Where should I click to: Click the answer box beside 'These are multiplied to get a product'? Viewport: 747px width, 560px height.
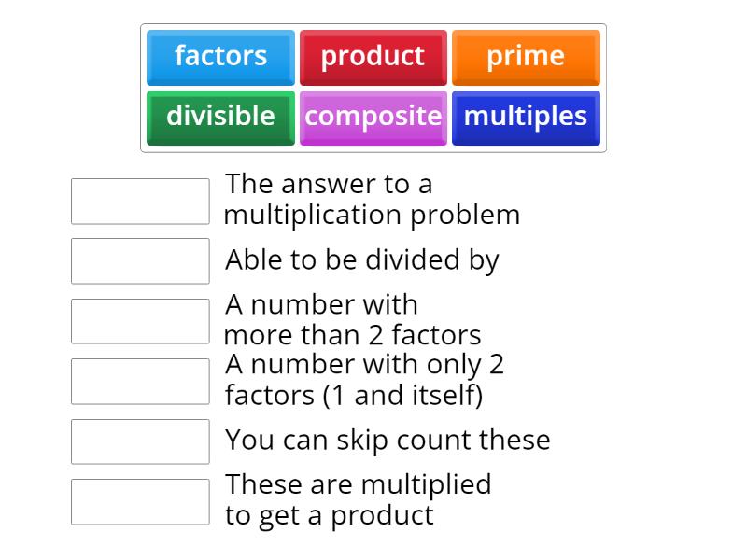[139, 501]
